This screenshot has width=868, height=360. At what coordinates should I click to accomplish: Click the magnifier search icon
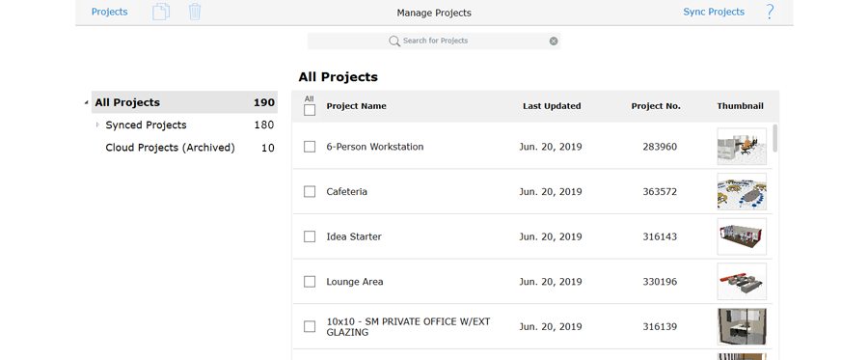[x=394, y=41]
